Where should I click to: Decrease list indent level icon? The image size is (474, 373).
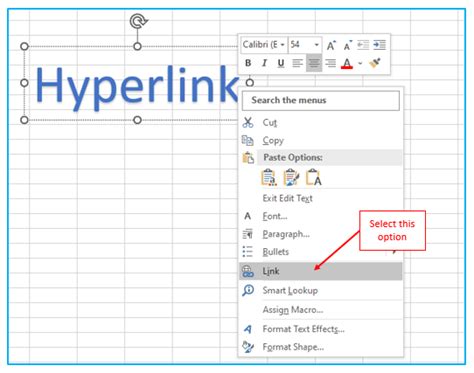coord(363,45)
